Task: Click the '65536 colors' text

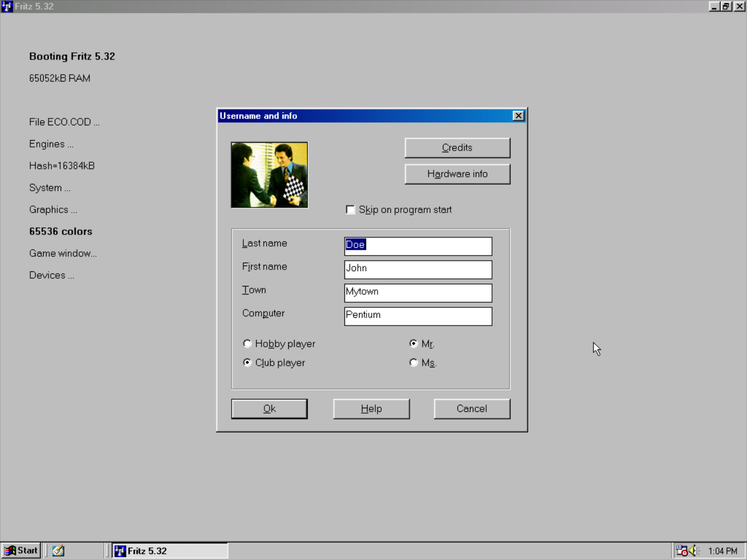Action: click(x=61, y=232)
